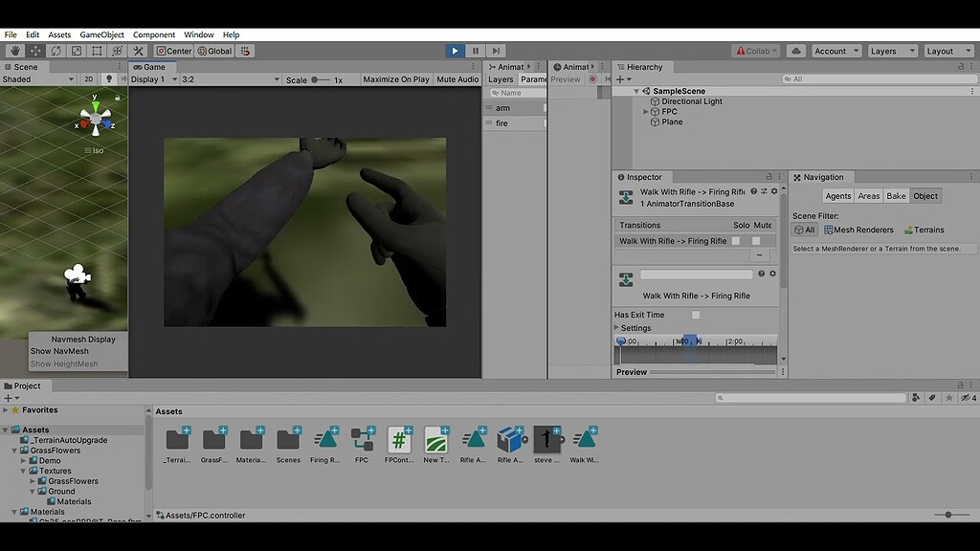Click the Maximize On Play button
Image resolution: width=980 pixels, height=551 pixels.
(x=396, y=79)
